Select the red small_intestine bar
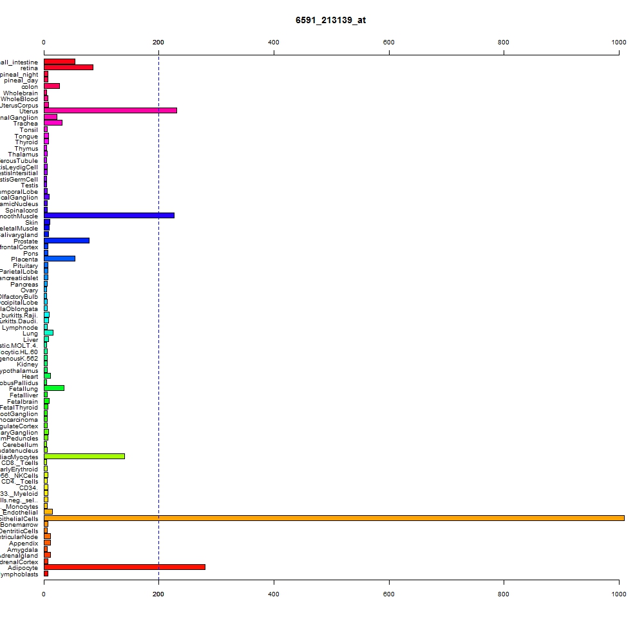644x644 pixels. (x=59, y=62)
